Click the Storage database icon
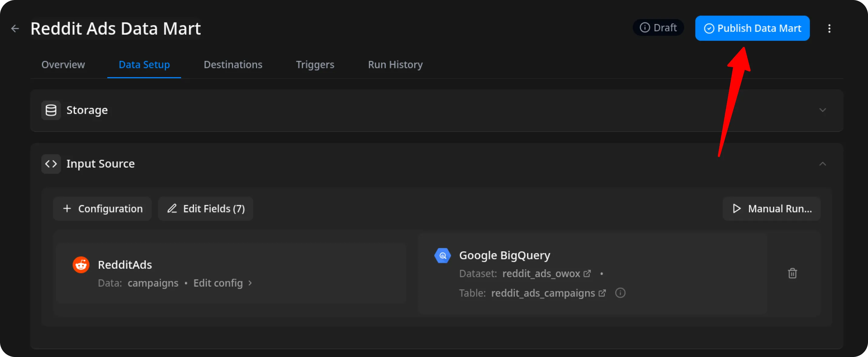The image size is (868, 357). (x=51, y=110)
